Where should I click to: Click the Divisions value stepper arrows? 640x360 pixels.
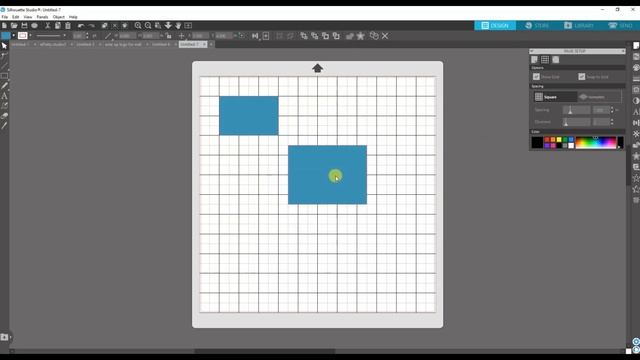coord(612,122)
